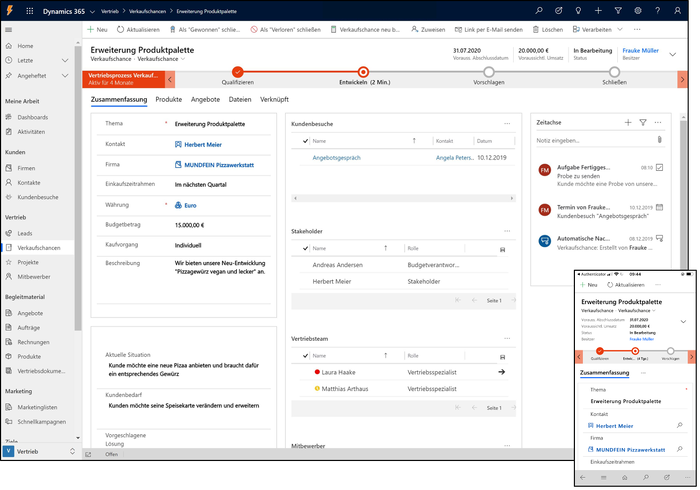
Task: Open the form selector dropdown next to Verkaufschance
Action: (183, 59)
